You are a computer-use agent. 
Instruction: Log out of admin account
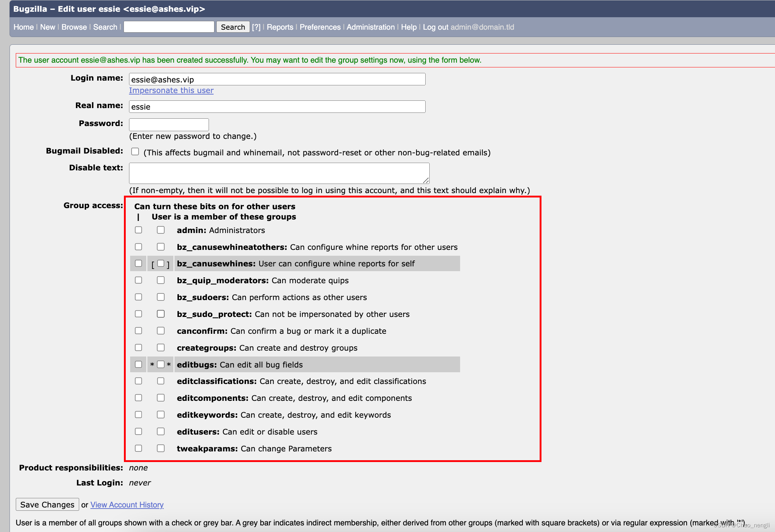(436, 27)
